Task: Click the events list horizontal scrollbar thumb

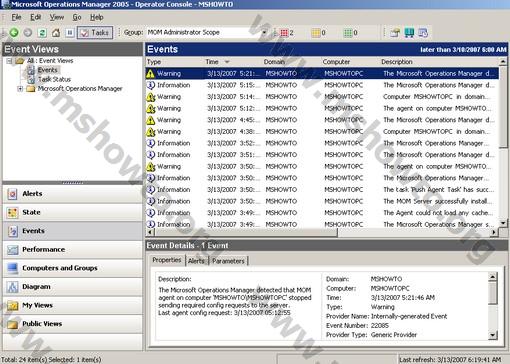Action: coord(245,232)
